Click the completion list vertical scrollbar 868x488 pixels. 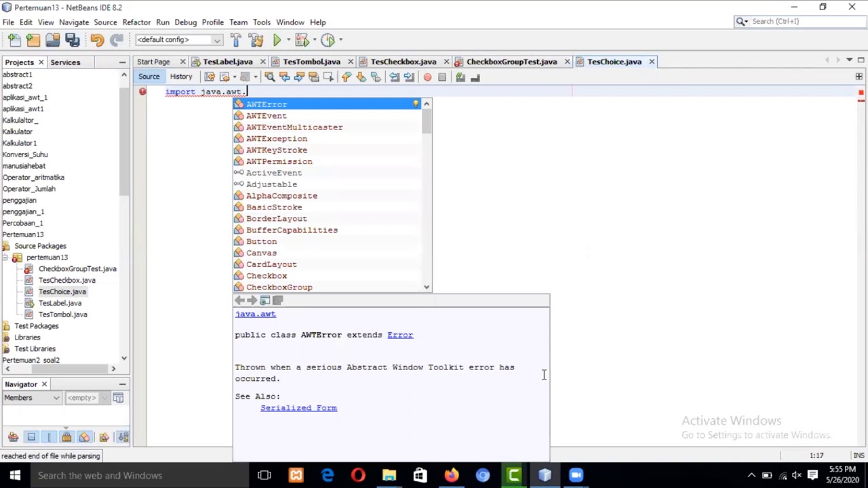click(x=427, y=197)
